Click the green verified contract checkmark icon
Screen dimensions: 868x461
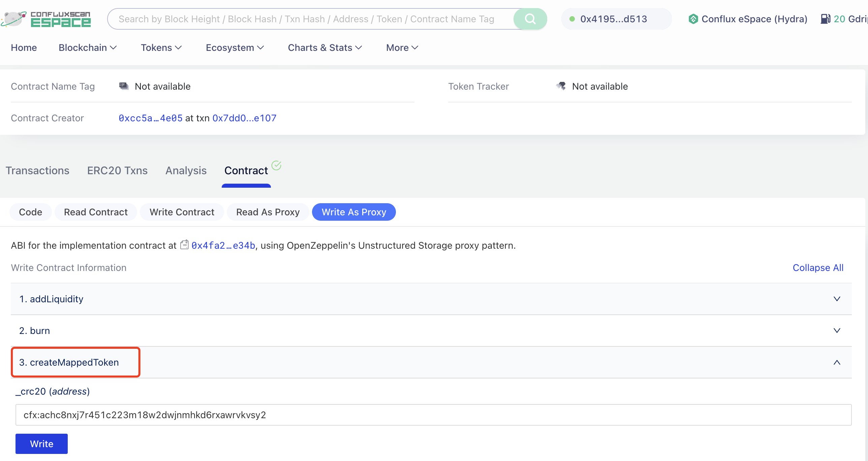coord(277,165)
